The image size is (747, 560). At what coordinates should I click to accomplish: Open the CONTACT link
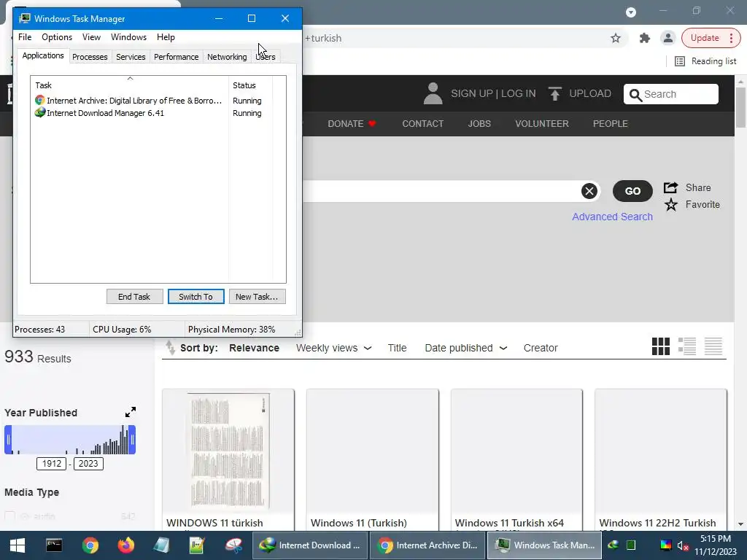point(422,124)
